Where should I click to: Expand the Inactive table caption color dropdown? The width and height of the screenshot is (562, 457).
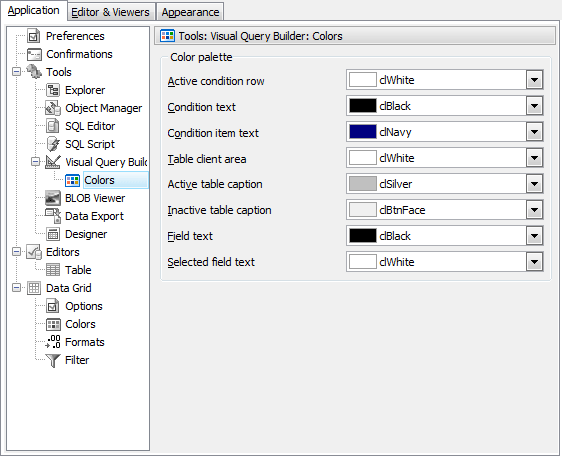click(534, 210)
